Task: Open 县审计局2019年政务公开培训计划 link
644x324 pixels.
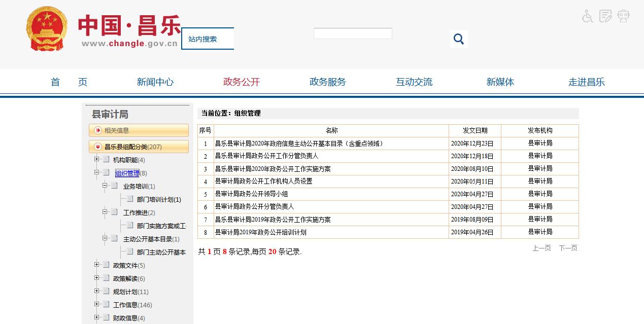Action: 260,232
